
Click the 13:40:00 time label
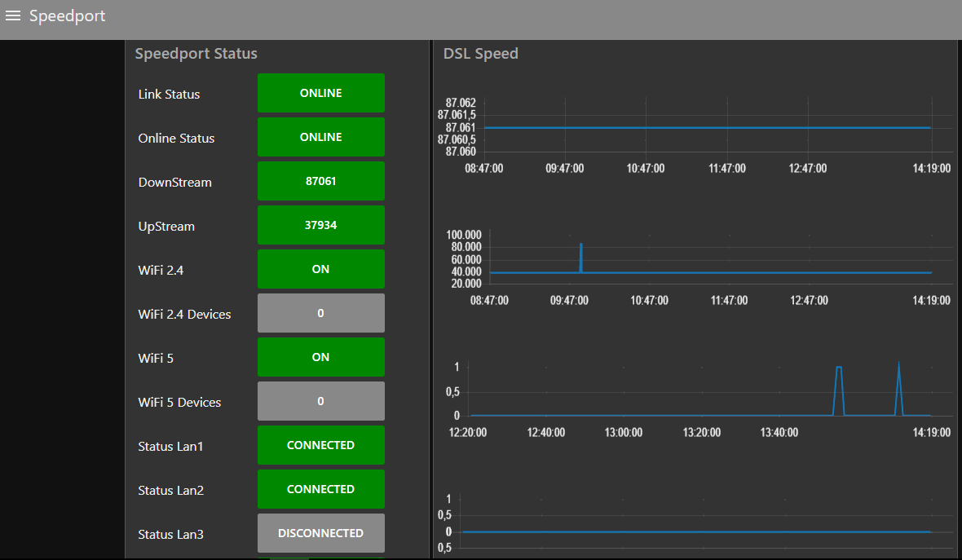(x=779, y=432)
